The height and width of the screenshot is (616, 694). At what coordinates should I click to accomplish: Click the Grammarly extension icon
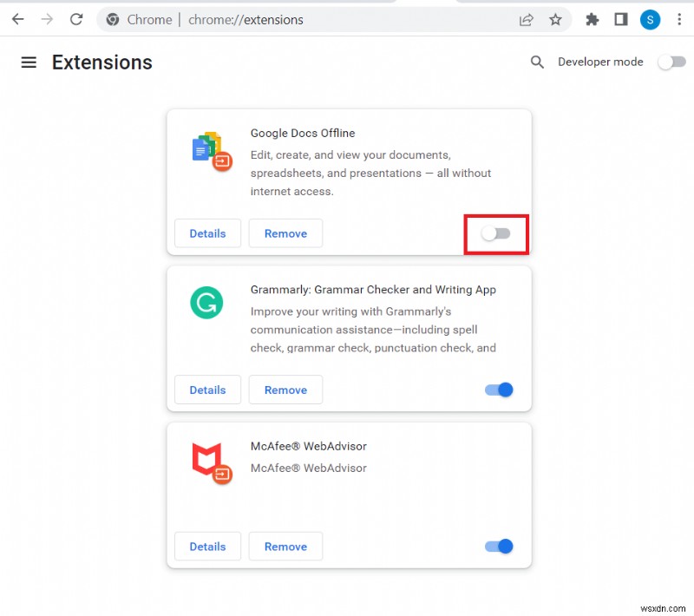coord(206,303)
